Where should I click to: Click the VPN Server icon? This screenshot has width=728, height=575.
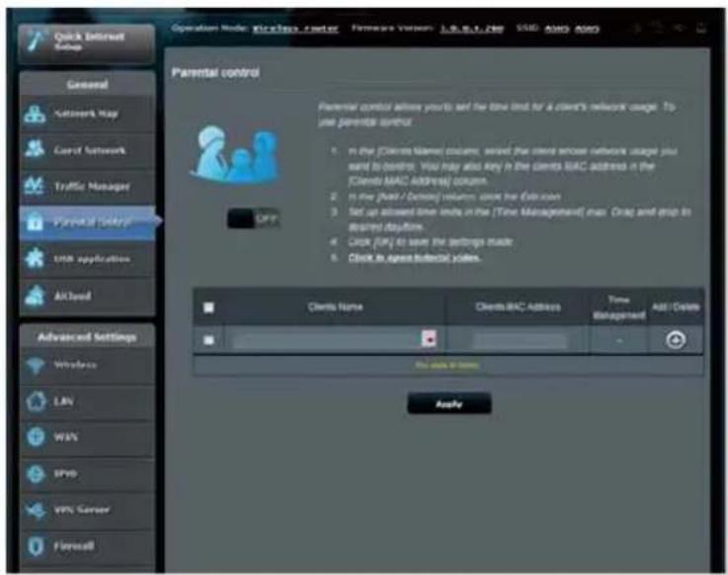[36, 510]
